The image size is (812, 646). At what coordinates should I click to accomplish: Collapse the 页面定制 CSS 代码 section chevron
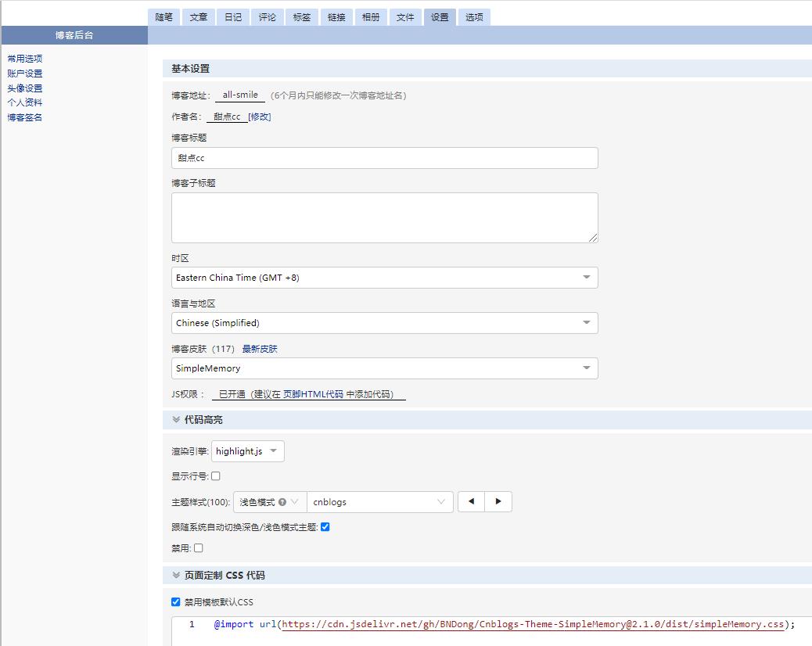176,575
